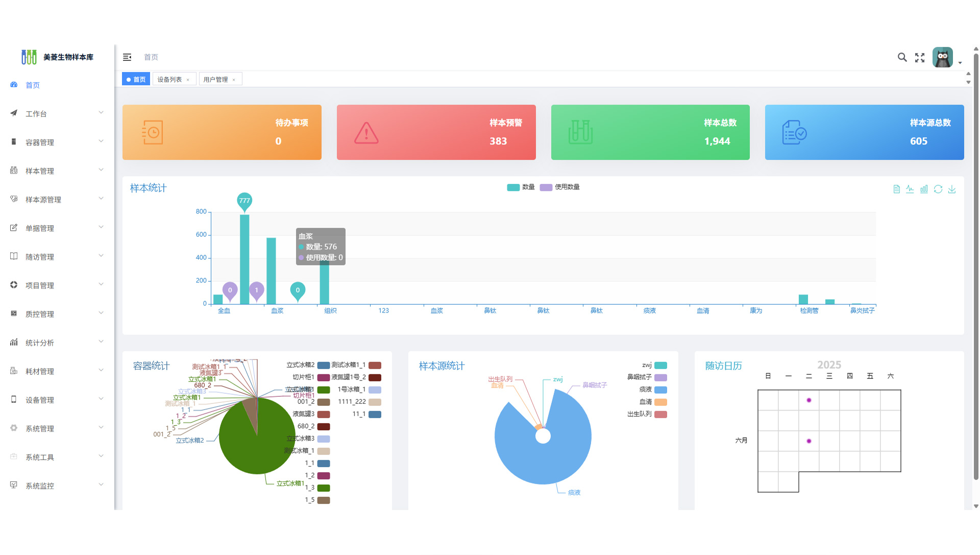The height and width of the screenshot is (555, 980).
Task: Switch 样本统计 chart to line type
Action: point(910,189)
